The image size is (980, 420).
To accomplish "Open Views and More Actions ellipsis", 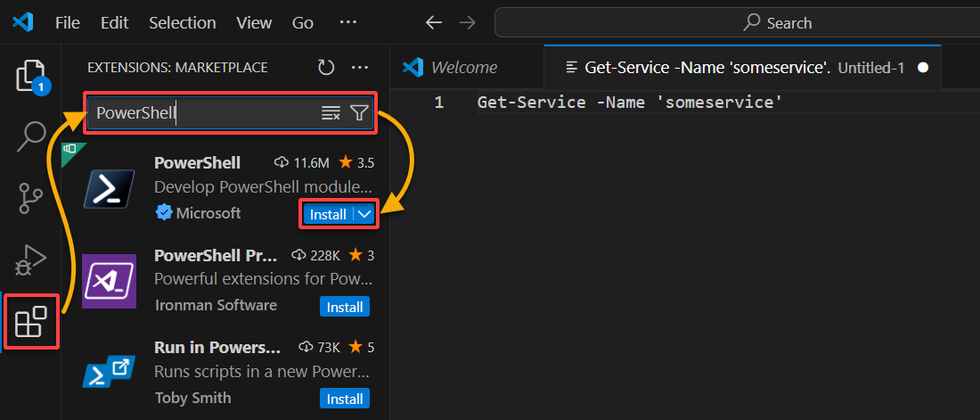I will (x=359, y=68).
